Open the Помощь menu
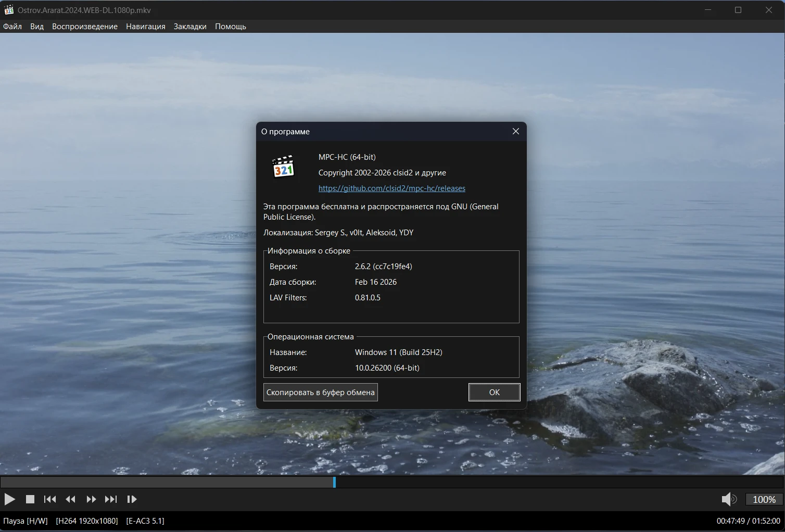The width and height of the screenshot is (785, 532). [231, 27]
